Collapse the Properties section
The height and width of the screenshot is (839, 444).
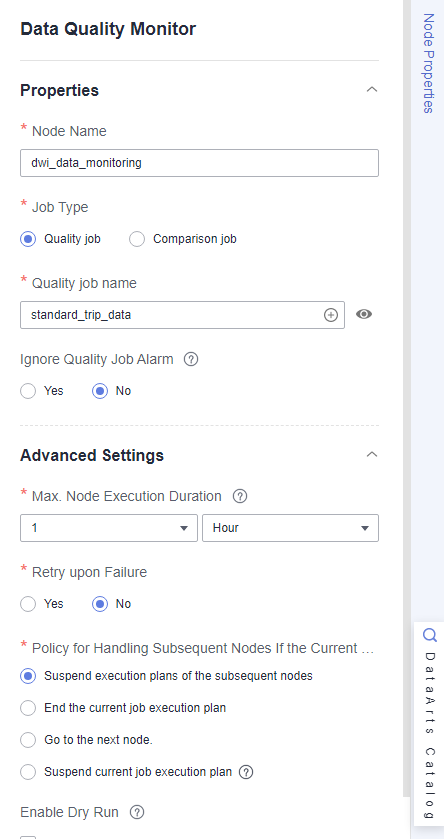(x=372, y=89)
